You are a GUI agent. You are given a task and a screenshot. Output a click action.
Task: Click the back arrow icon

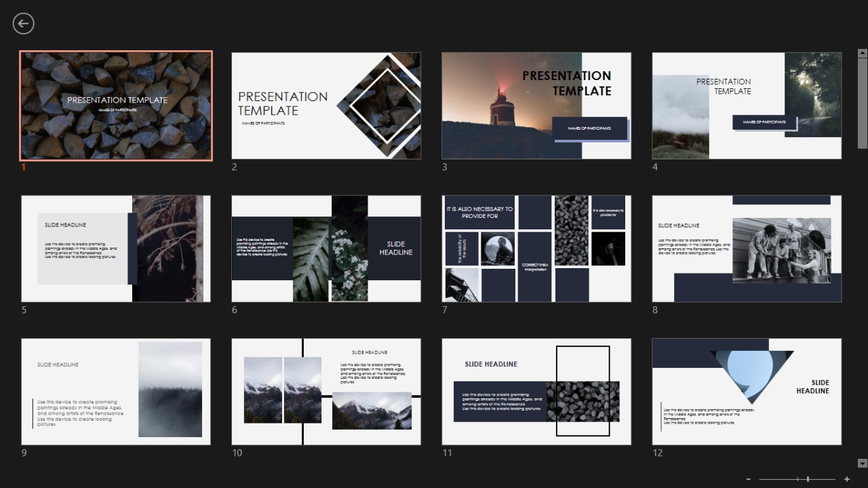23,24
